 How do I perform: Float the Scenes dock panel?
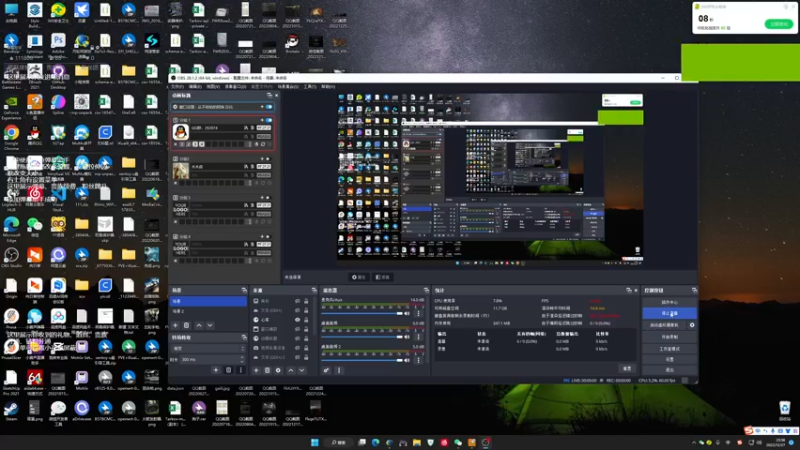click(x=243, y=290)
